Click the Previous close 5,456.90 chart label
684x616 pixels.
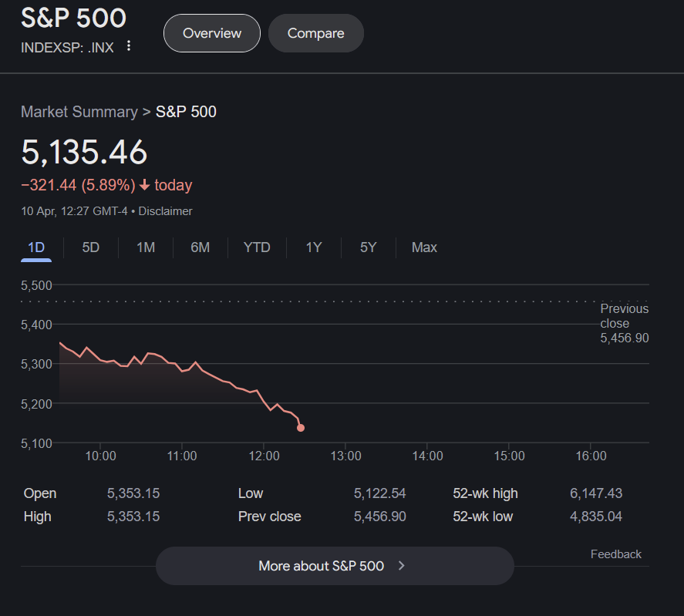[625, 323]
